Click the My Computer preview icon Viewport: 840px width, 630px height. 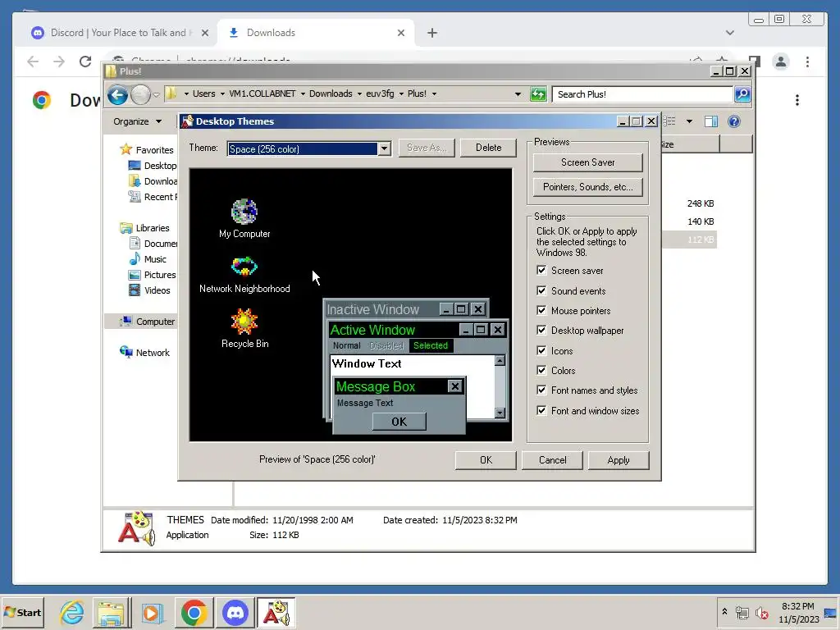tap(244, 211)
